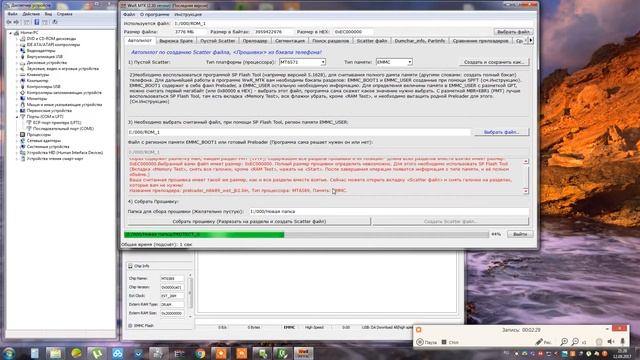Click log text scrollbar down arrow

click(526, 191)
